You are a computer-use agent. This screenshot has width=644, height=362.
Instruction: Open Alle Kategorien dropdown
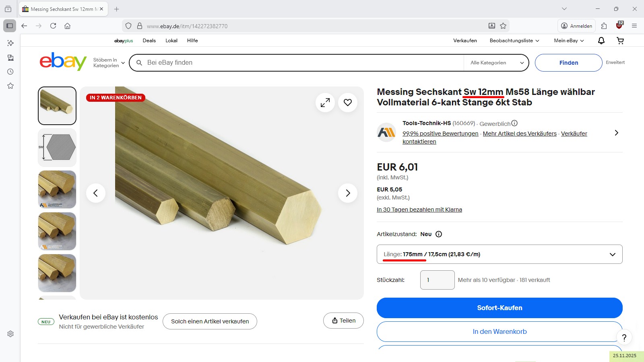click(497, 63)
